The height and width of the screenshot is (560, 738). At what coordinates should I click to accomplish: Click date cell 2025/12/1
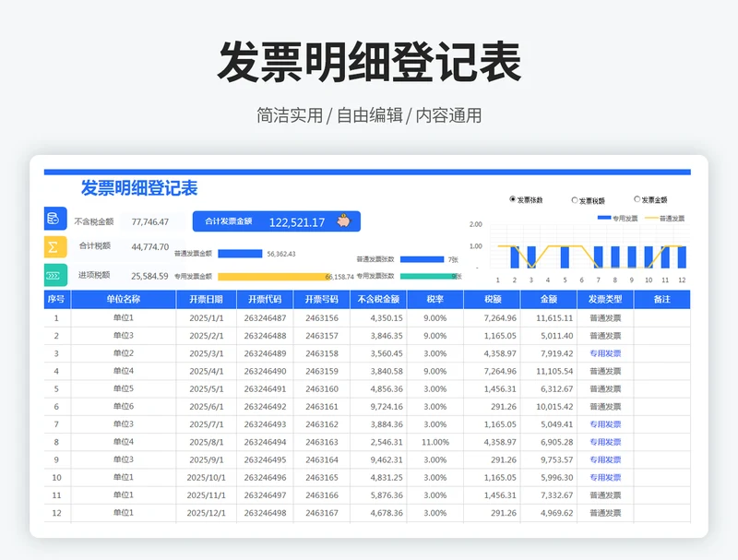point(206,513)
